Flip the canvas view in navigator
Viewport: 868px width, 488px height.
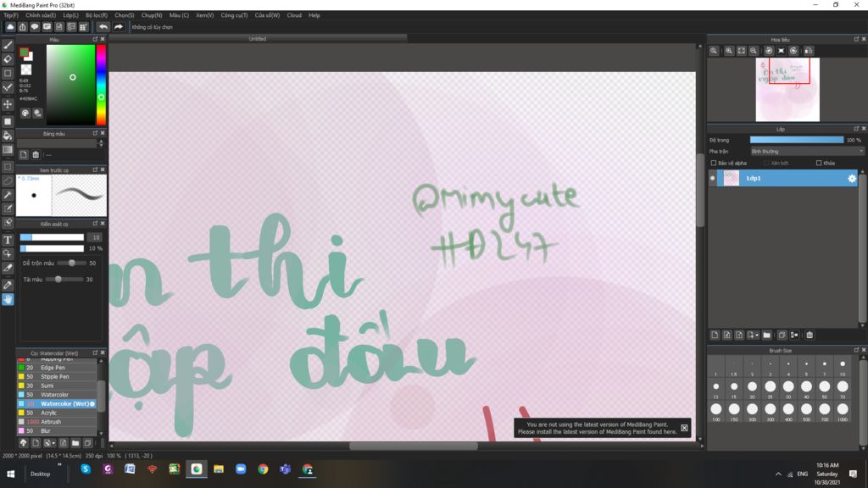[x=808, y=51]
